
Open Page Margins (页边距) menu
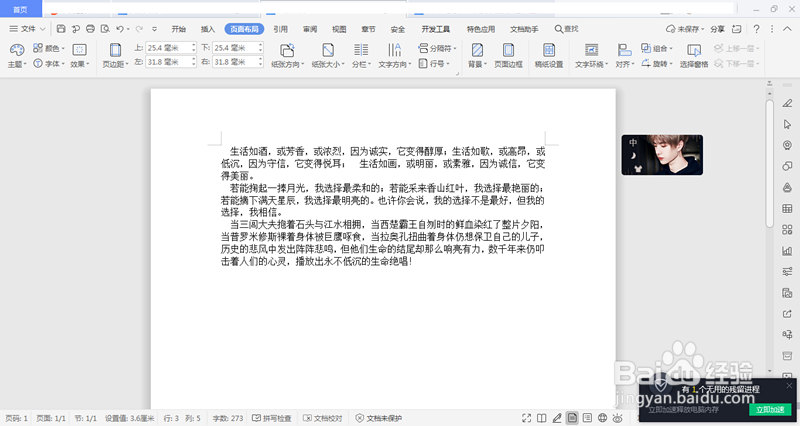115,56
